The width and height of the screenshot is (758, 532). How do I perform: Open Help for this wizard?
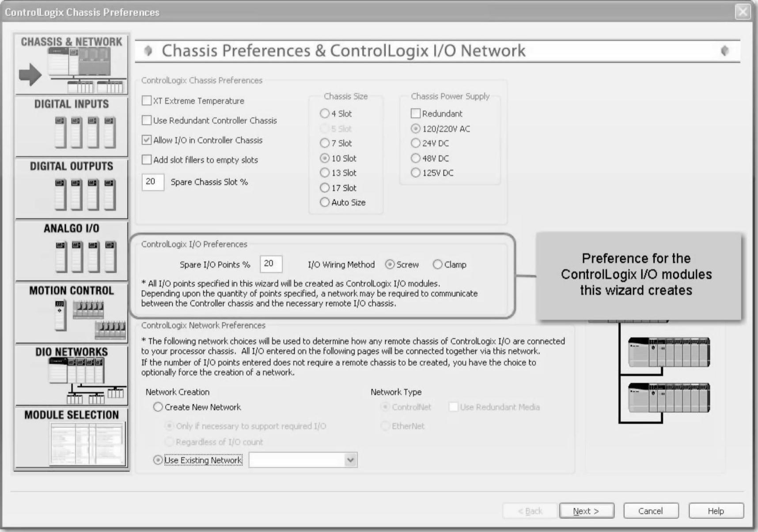[x=716, y=511]
